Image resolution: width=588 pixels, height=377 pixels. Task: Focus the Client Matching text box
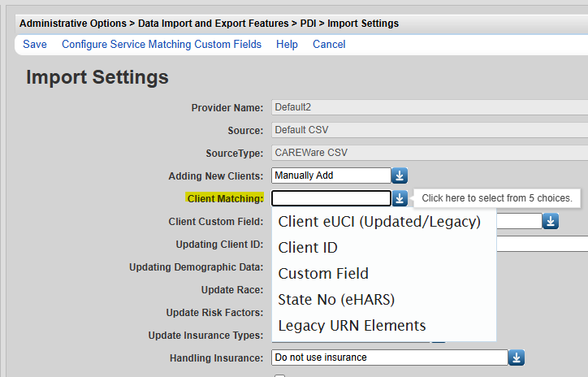pos(331,198)
